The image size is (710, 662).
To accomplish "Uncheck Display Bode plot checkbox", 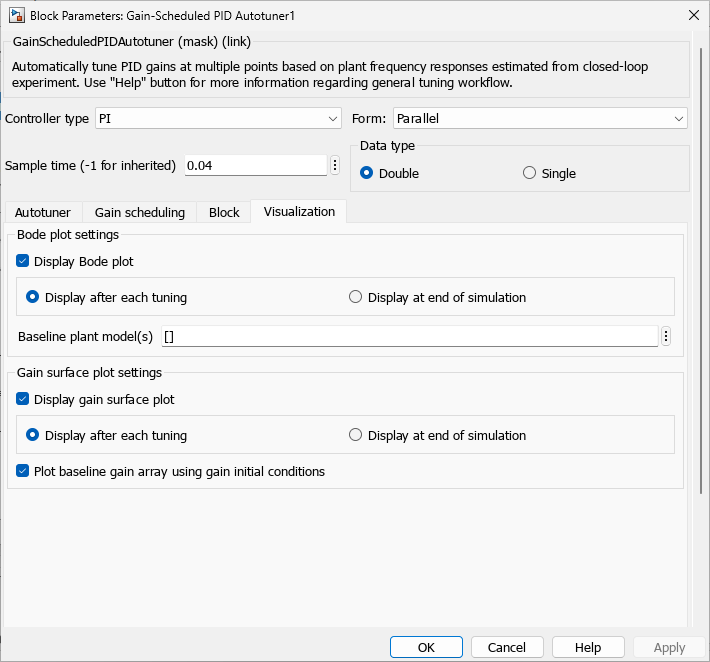I will click(24, 261).
